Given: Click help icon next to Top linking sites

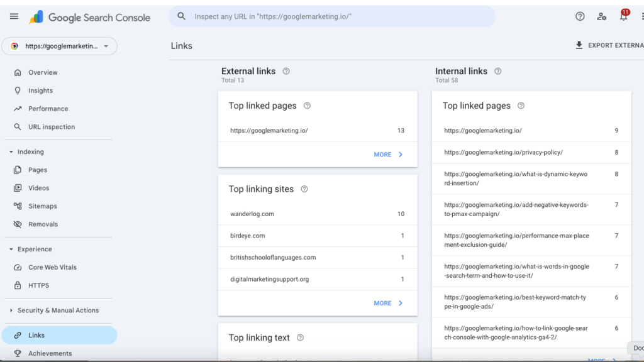Looking at the screenshot, I should 304,189.
